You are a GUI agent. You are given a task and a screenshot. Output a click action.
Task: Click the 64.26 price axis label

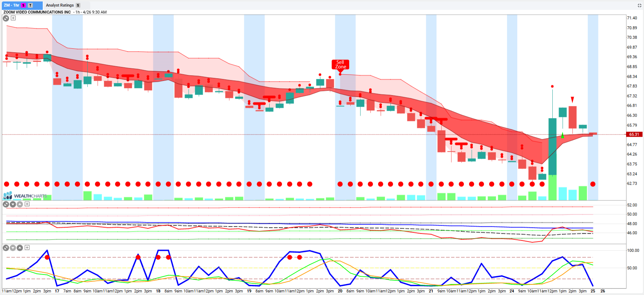632,154
